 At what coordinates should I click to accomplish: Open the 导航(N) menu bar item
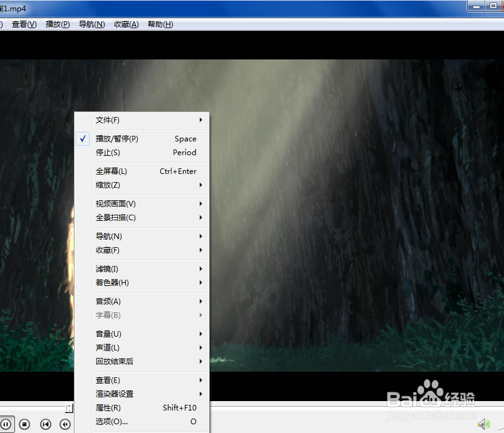click(92, 24)
